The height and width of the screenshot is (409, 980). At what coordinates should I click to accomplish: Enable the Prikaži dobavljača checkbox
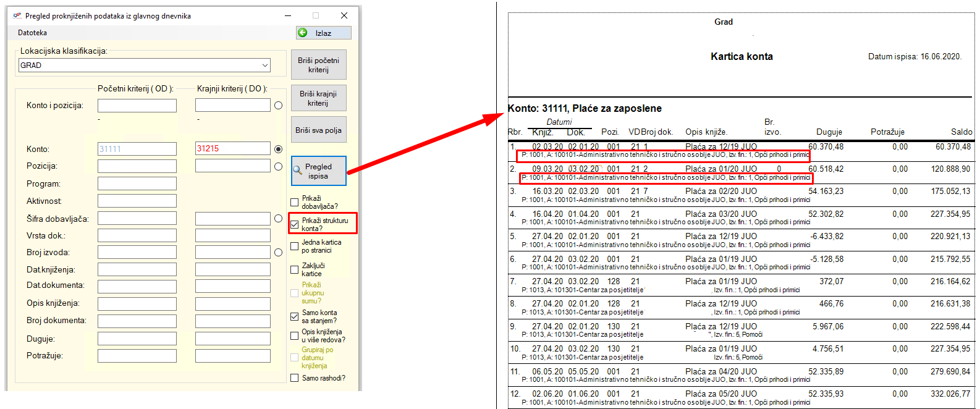[295, 202]
